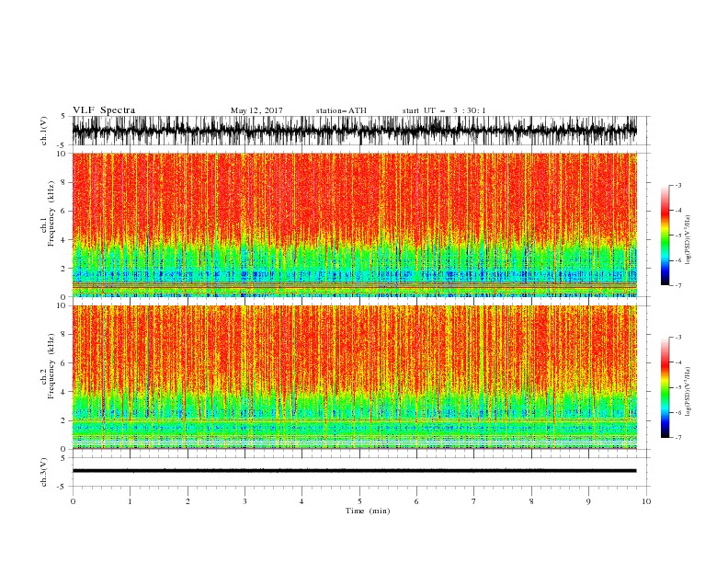Viewport: 728px width, 563px height.
Task: Click the "-3" tick on the ch.1 colorbar
Action: (677, 185)
